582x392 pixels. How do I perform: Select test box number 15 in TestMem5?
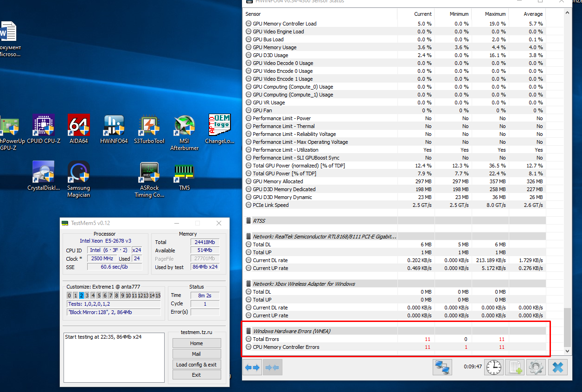(x=158, y=296)
